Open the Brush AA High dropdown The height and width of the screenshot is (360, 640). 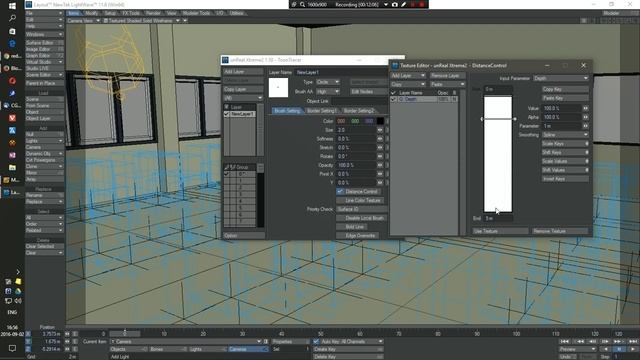(x=328, y=92)
